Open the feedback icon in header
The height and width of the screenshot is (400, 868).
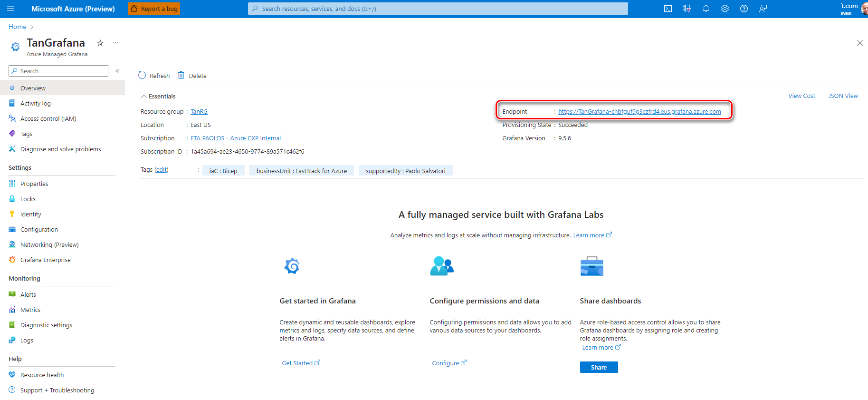tap(763, 9)
